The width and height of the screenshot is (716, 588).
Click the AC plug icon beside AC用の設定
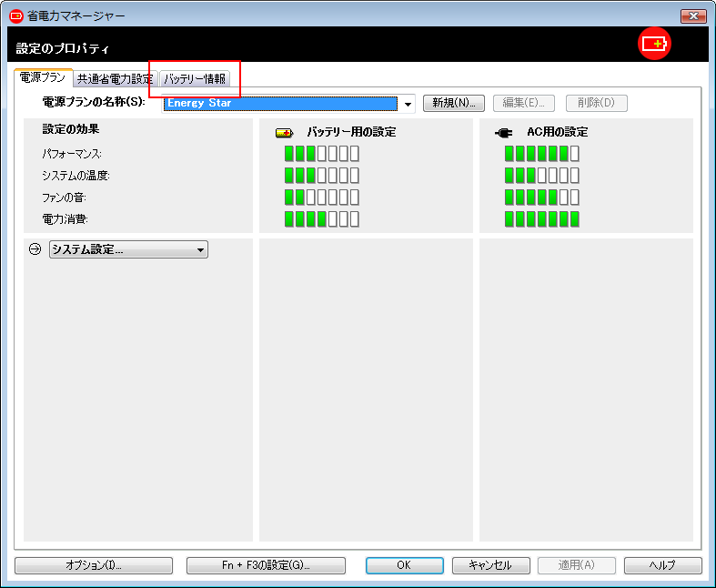(x=504, y=133)
